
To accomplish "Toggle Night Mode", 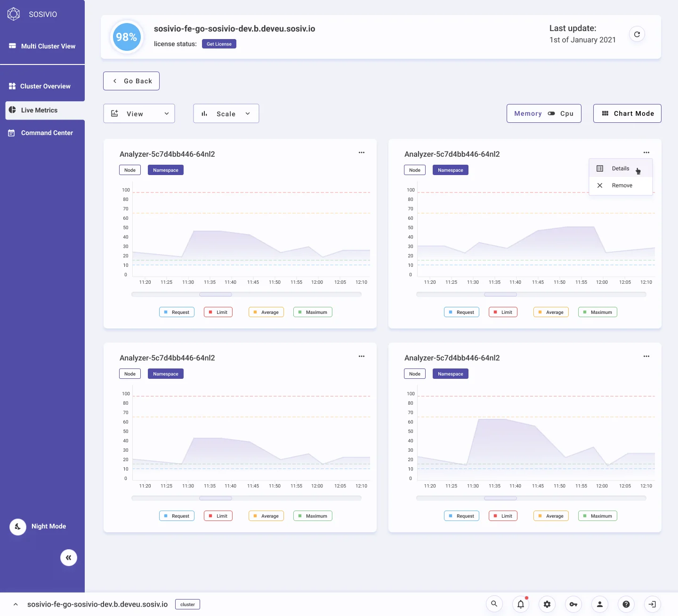I will 38,526.
